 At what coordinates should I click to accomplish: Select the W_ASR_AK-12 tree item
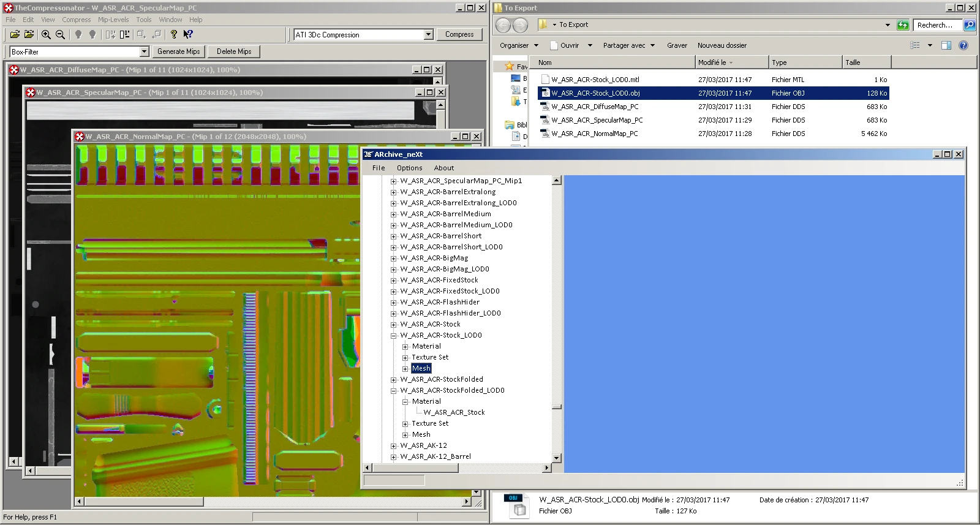[x=423, y=446]
